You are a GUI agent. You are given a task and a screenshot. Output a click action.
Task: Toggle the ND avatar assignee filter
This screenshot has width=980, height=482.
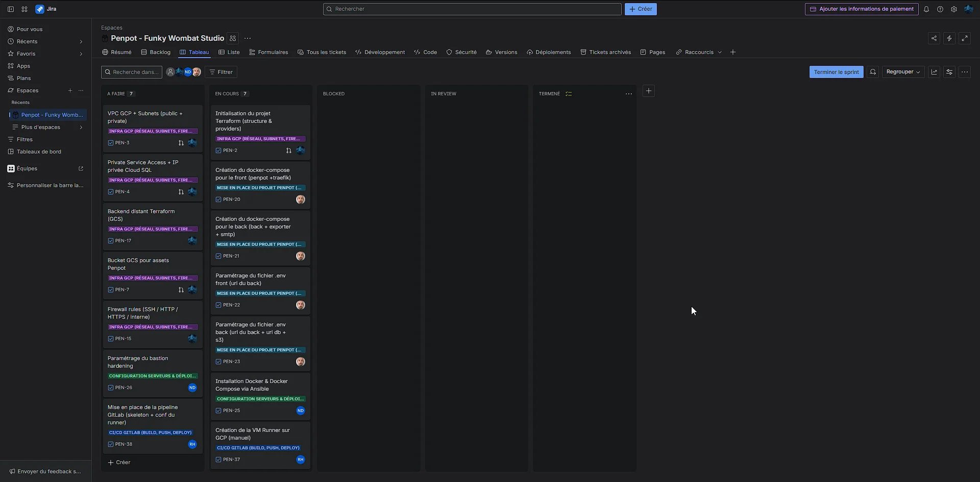click(x=188, y=72)
